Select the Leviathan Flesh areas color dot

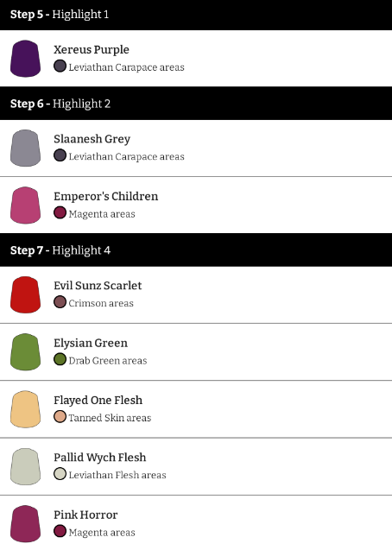tap(60, 474)
